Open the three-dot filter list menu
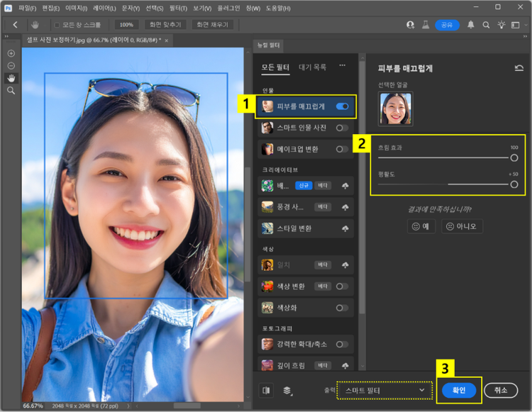Image resolution: width=532 pixels, height=412 pixels. (x=343, y=65)
